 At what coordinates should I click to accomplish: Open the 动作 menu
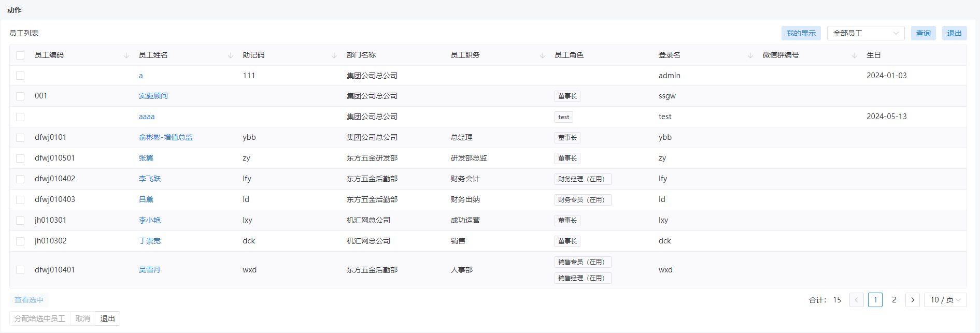point(15,10)
